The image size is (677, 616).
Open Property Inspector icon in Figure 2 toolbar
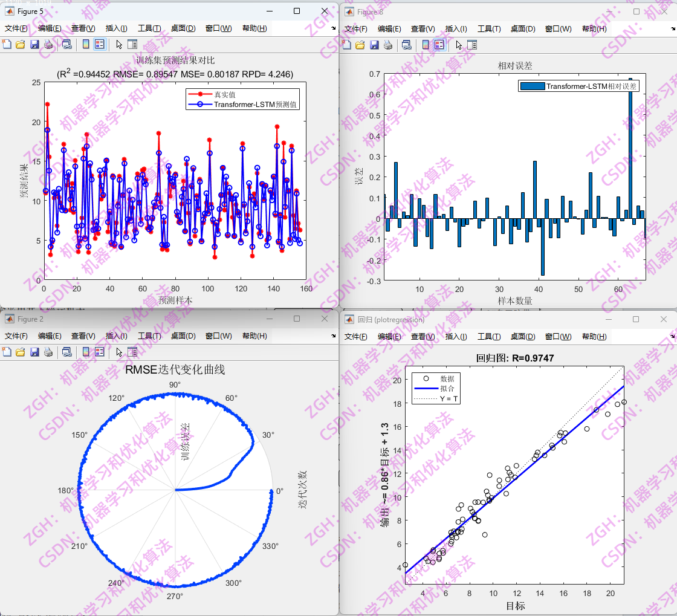click(x=132, y=352)
